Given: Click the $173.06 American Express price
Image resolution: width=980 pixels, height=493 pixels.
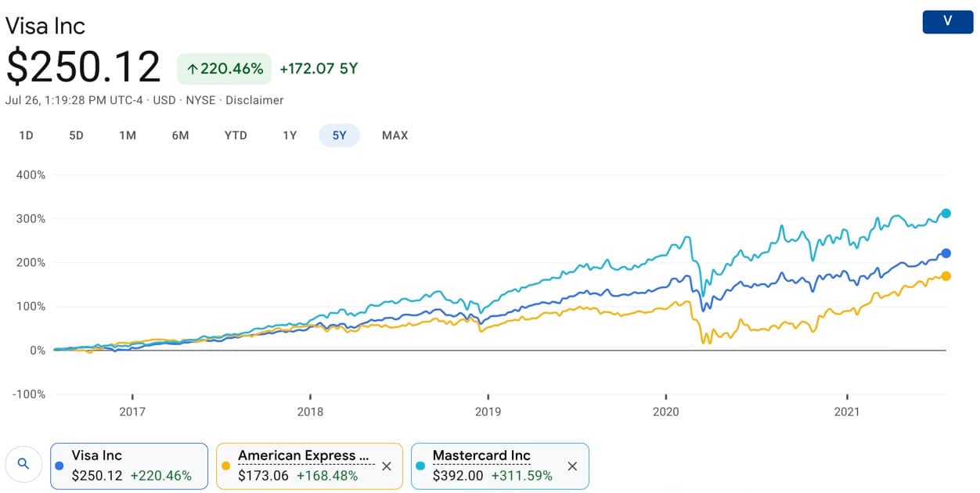Looking at the screenshot, I should point(263,475).
